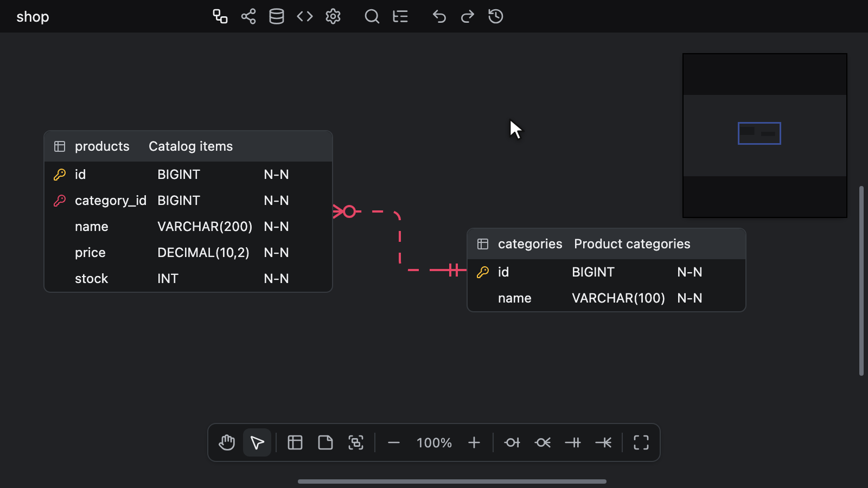Open the code view icon

[x=305, y=16]
